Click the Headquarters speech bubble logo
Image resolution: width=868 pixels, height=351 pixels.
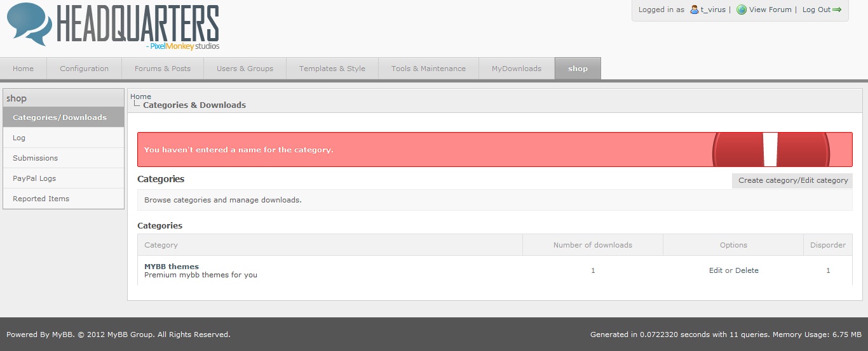coord(29,24)
